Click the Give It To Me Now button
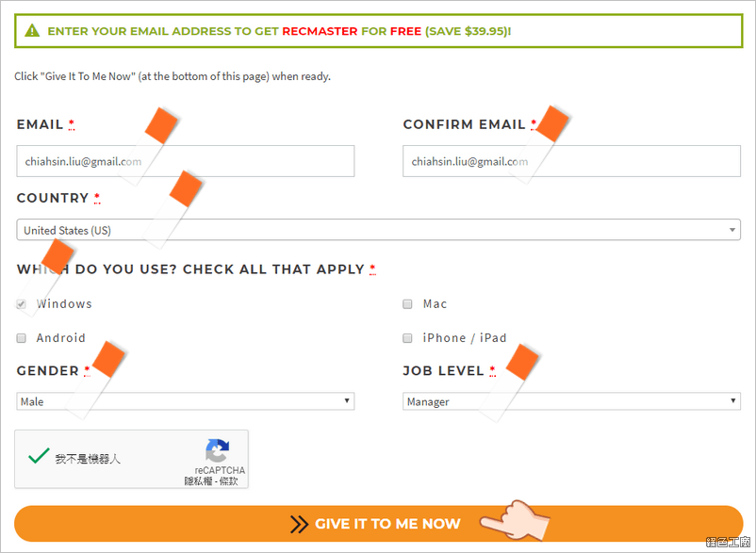Viewport: 756px width, 553px height. (379, 524)
